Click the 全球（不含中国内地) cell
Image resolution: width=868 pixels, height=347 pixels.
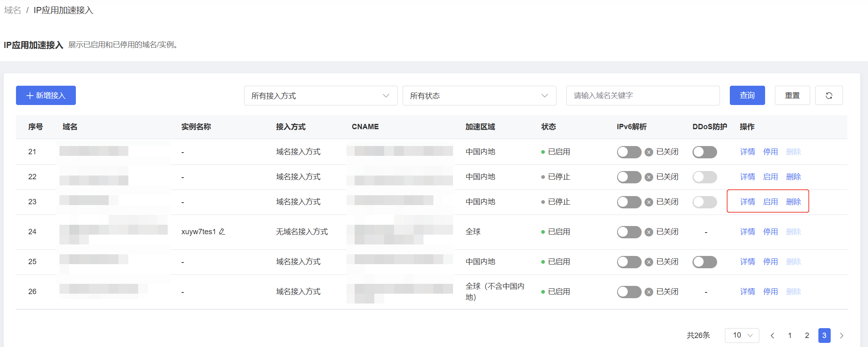point(495,292)
